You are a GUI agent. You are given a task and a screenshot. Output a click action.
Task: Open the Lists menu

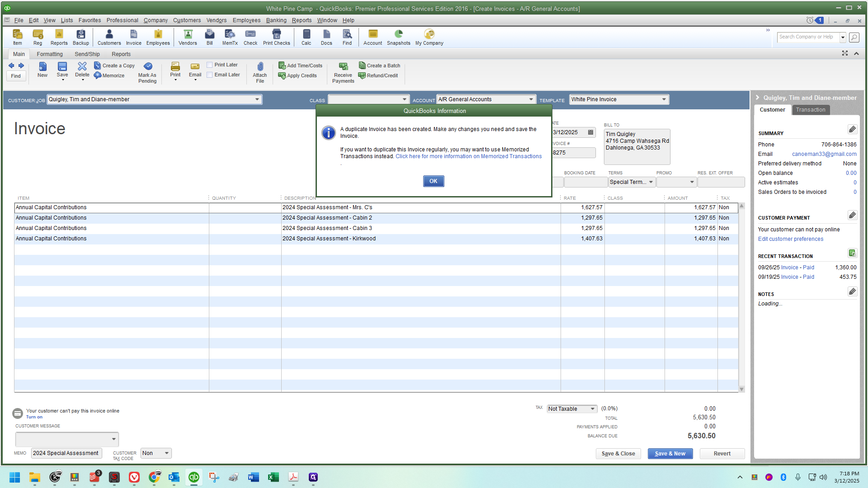click(67, 20)
